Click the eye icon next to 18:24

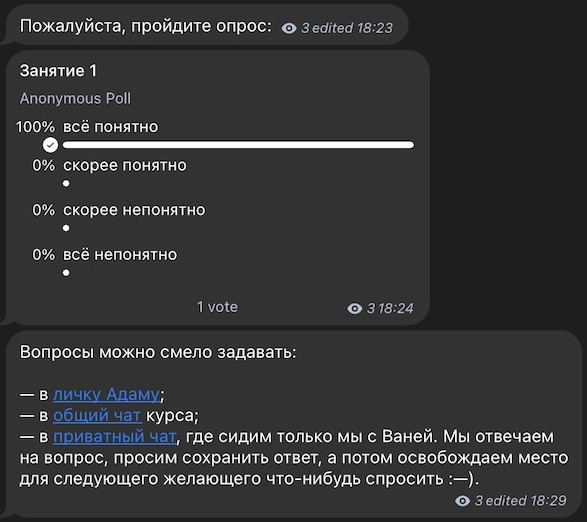tap(355, 309)
